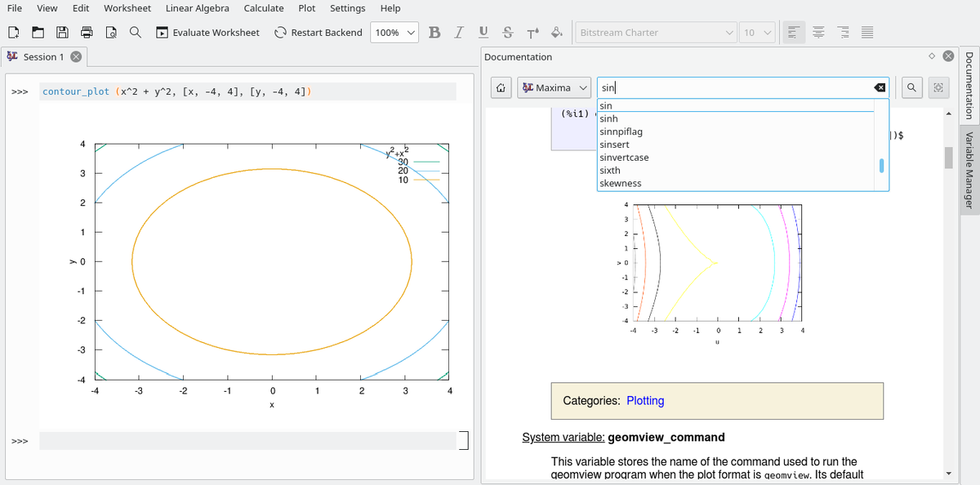This screenshot has height=485, width=980.
Task: Click Evaluate Worksheet button
Action: click(x=207, y=33)
